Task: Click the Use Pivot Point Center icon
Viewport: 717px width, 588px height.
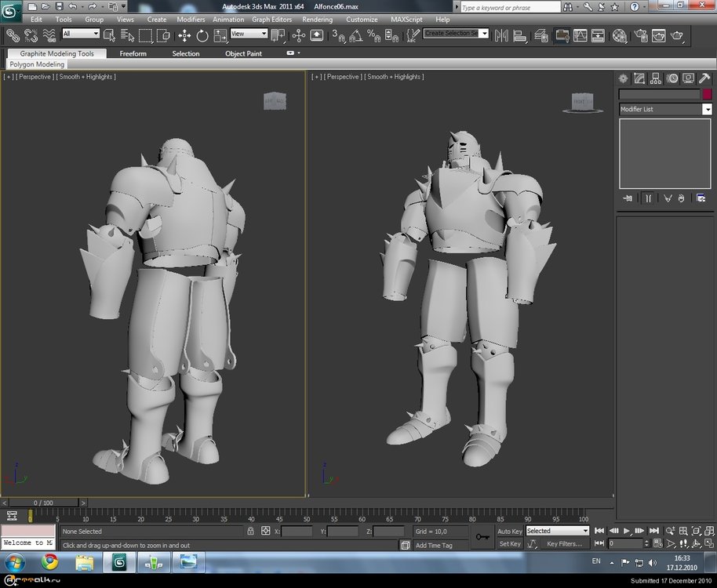Action: pyautogui.click(x=278, y=35)
